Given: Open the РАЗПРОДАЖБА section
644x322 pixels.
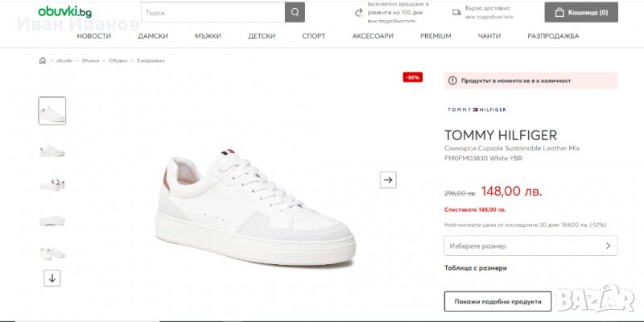Looking at the screenshot, I should point(553,36).
